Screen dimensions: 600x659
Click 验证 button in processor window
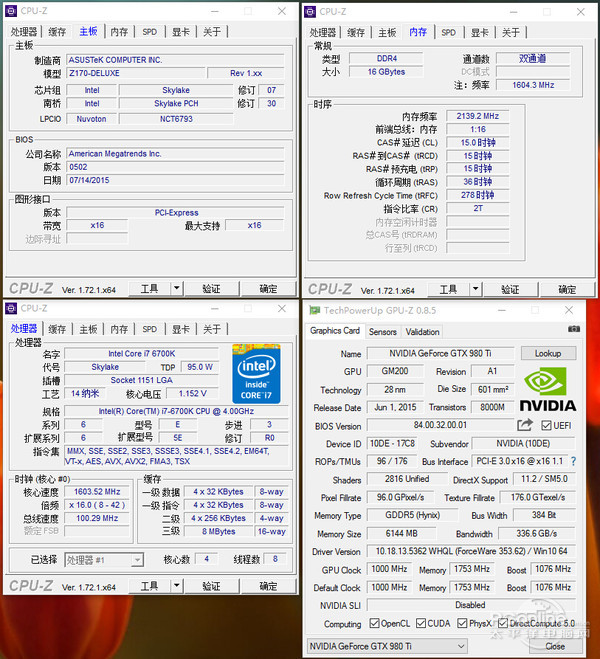[x=211, y=585]
